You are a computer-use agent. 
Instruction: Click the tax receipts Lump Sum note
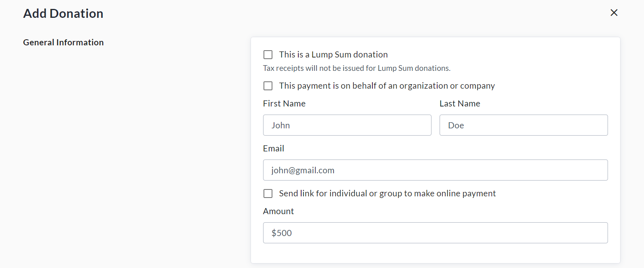[357, 68]
